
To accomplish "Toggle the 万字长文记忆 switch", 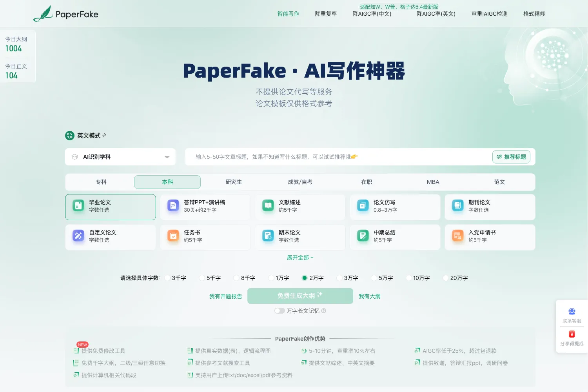I will [279, 311].
